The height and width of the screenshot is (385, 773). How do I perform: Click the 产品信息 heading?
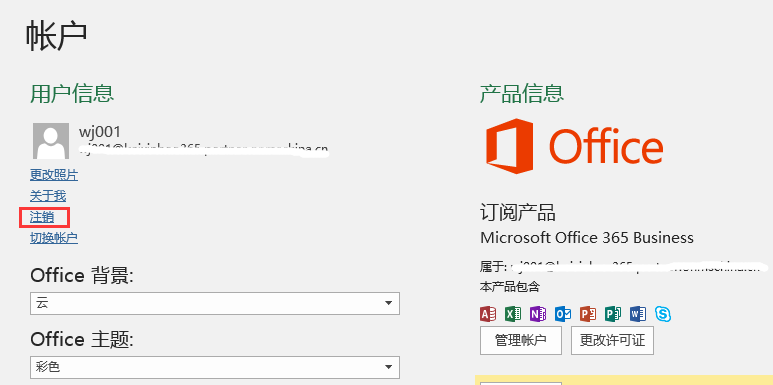pos(522,94)
